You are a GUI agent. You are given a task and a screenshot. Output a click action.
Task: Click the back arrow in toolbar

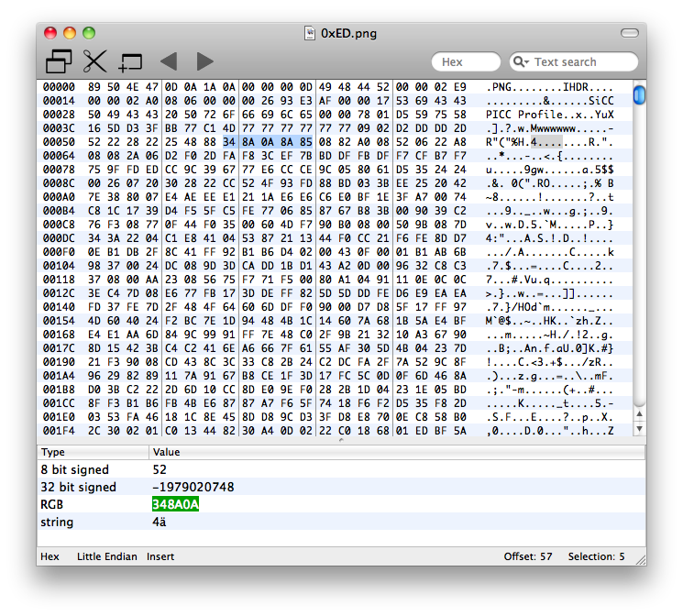pos(168,61)
